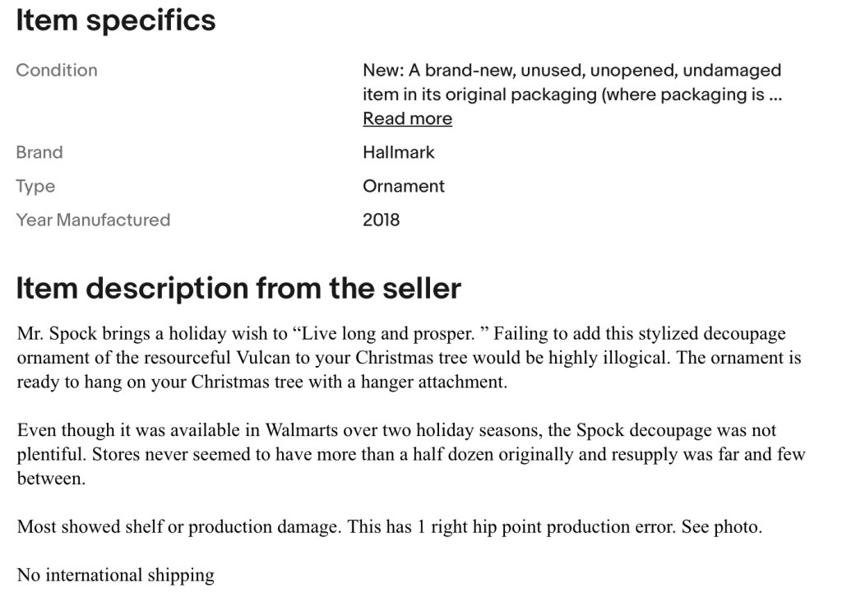Select the Condition label
The height and width of the screenshot is (616, 842).
point(57,70)
